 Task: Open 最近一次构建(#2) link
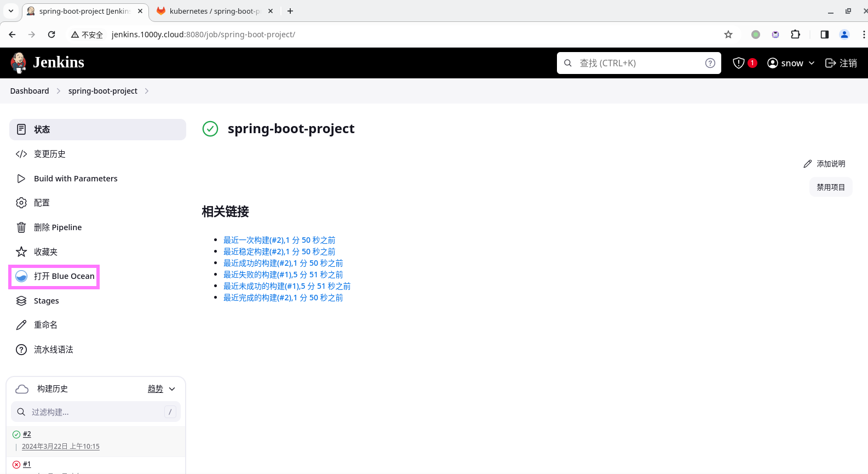pyautogui.click(x=279, y=240)
